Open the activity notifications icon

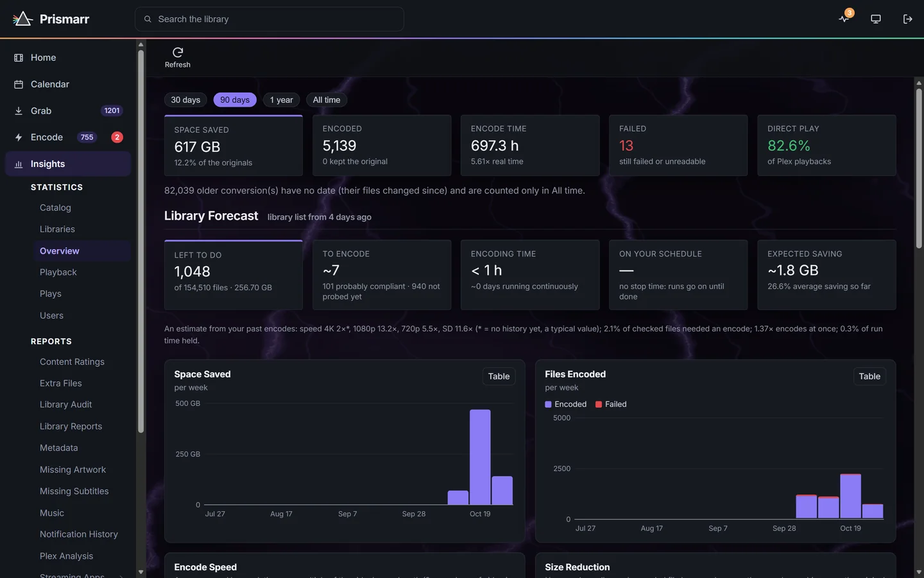click(844, 19)
